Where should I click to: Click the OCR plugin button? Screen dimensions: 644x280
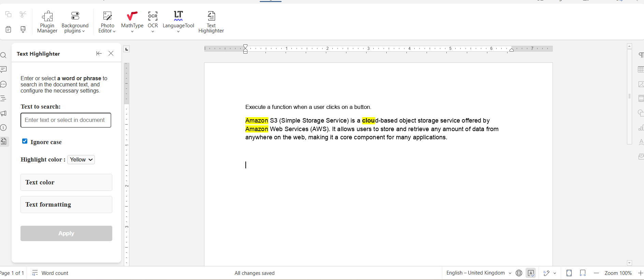coord(153,19)
